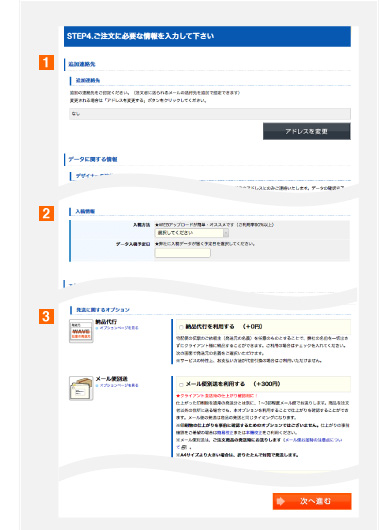Image resolution: width=379 pixels, height=530 pixels.
Task: Click the 次へ進む orange button
Action: (312, 501)
